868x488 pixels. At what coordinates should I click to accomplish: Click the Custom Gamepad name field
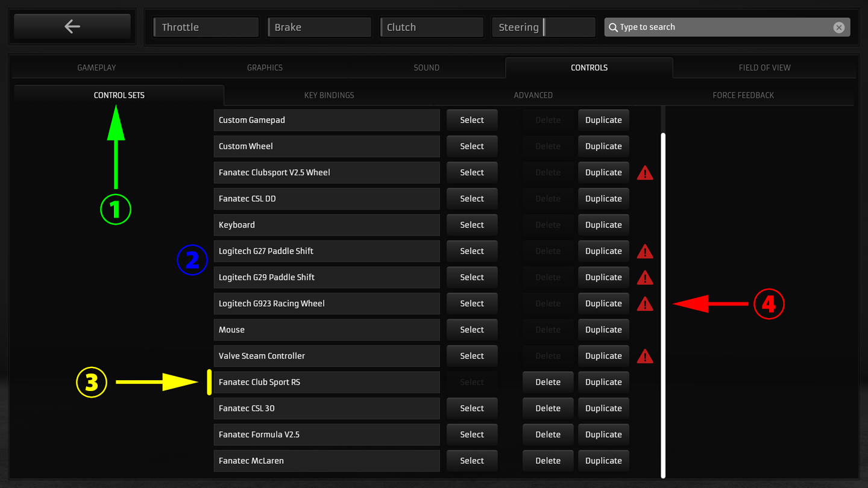327,120
